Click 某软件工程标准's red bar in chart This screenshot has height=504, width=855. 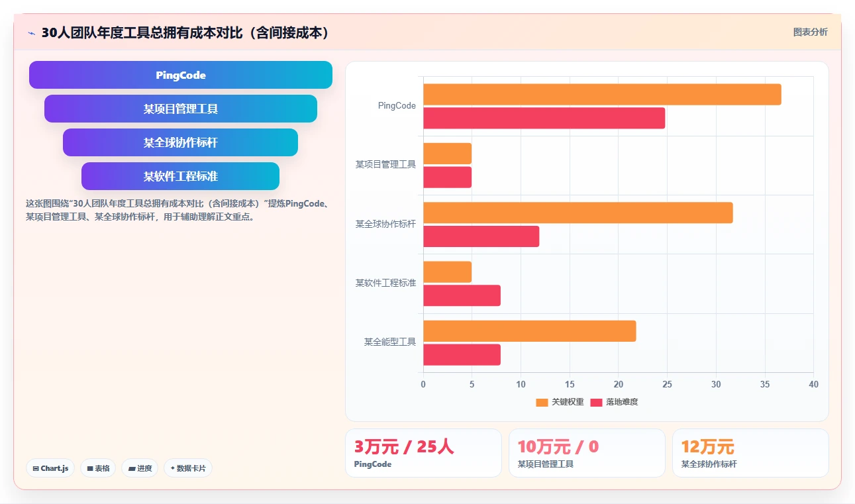tap(462, 295)
